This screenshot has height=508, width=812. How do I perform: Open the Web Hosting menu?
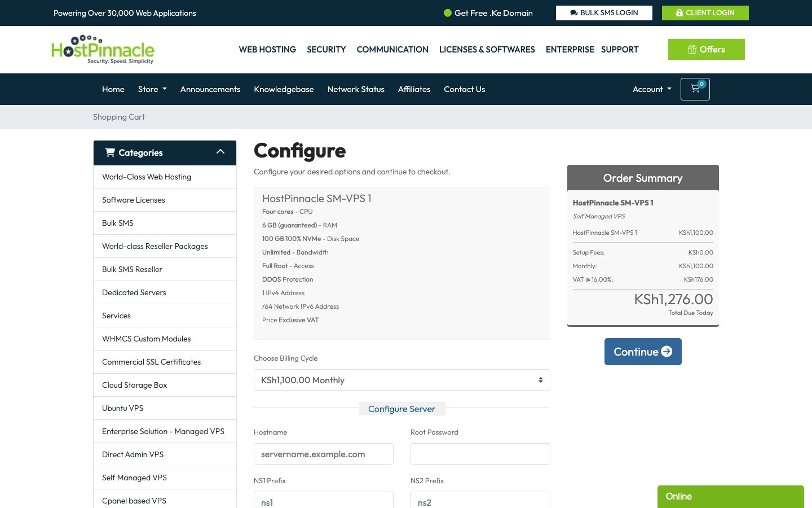pyautogui.click(x=267, y=50)
